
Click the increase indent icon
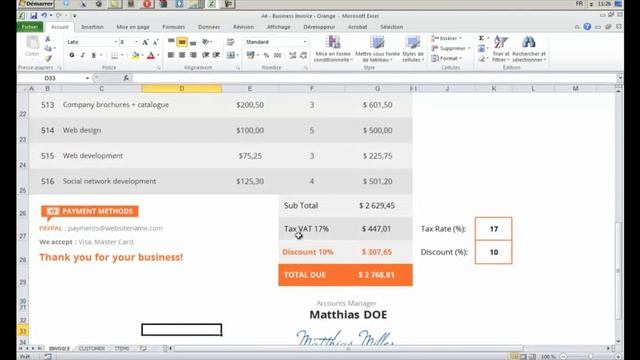click(216, 55)
